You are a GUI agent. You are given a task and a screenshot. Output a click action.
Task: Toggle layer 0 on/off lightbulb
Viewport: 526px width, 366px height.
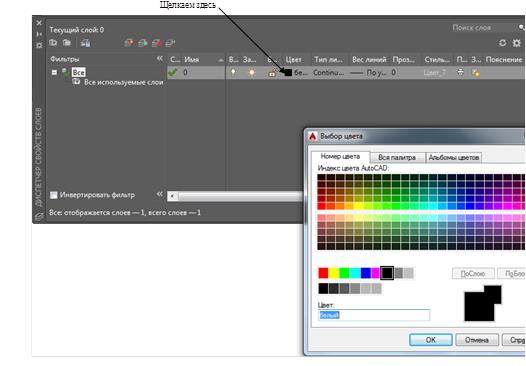(x=233, y=72)
